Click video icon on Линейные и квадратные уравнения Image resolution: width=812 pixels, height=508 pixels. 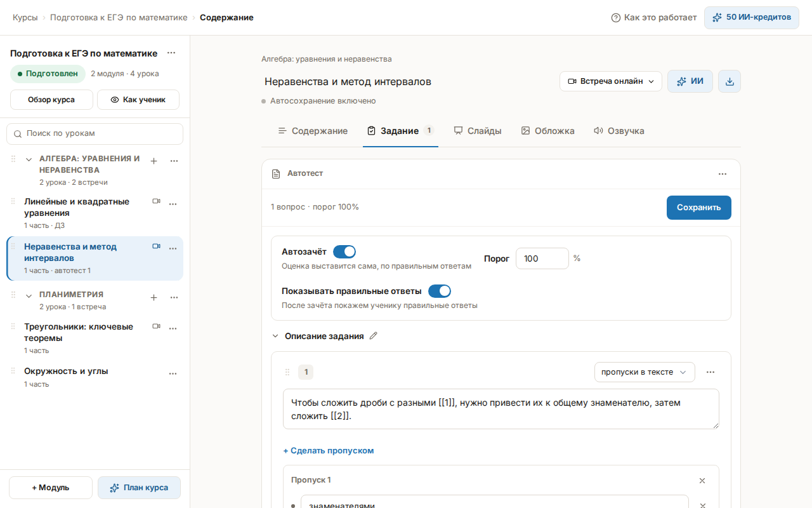tap(156, 201)
